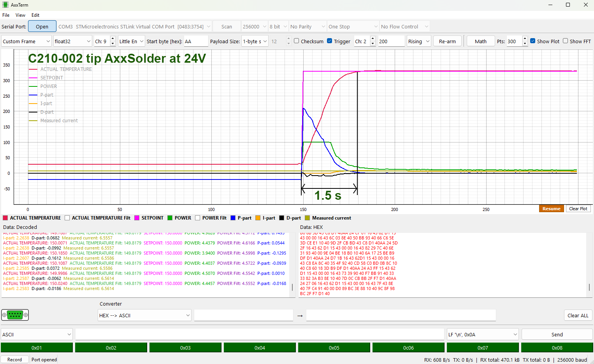Click the Open serial port button

point(42,26)
